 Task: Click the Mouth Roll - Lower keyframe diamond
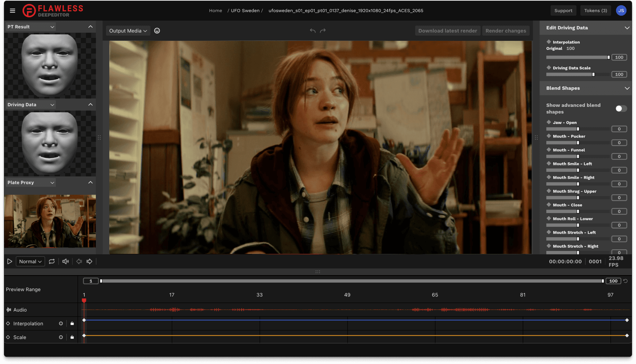click(549, 218)
